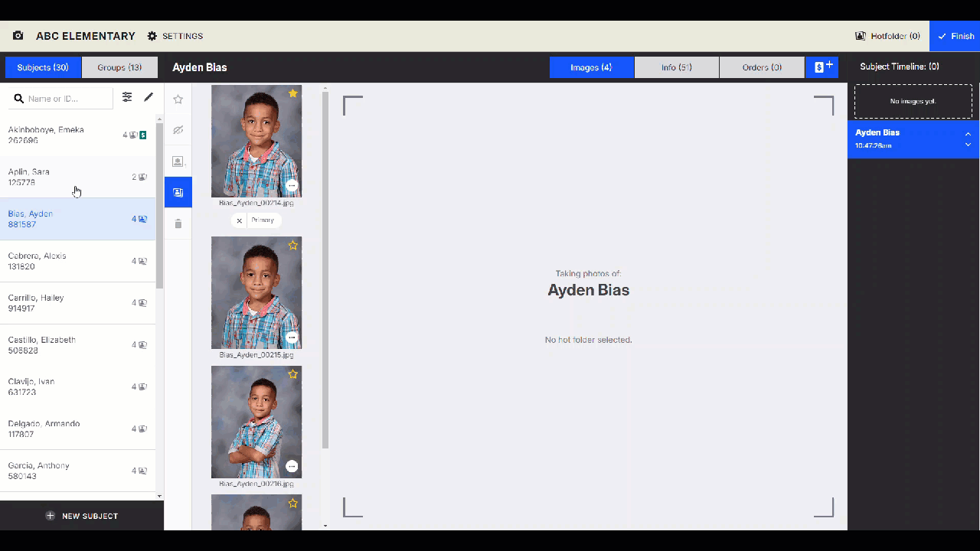Click image count icon on Delgado, Armando row
The height and width of the screenshot is (551, 980).
point(142,429)
